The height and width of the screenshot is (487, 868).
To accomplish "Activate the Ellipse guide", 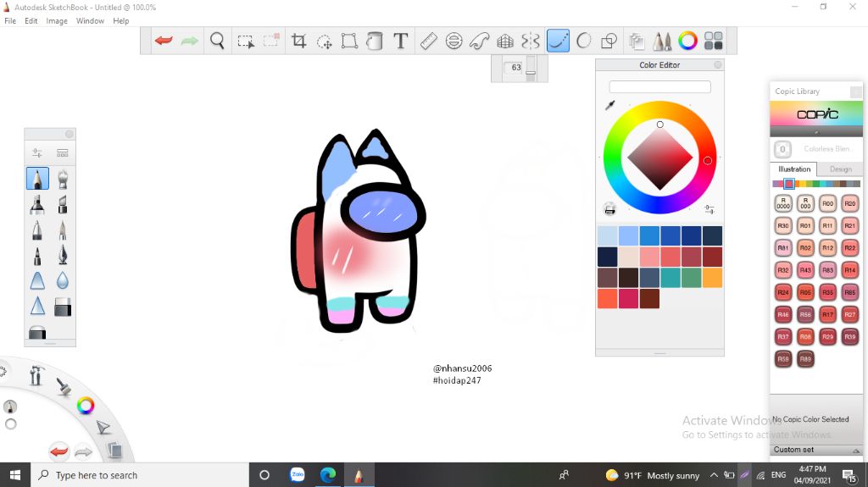I will (x=454, y=41).
